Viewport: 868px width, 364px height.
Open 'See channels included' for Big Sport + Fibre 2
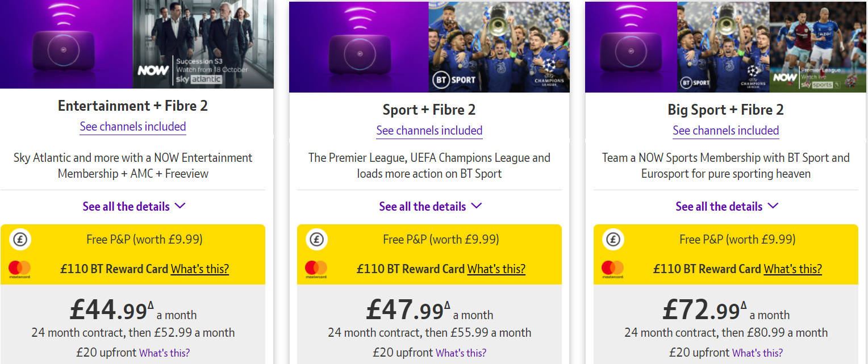(726, 131)
